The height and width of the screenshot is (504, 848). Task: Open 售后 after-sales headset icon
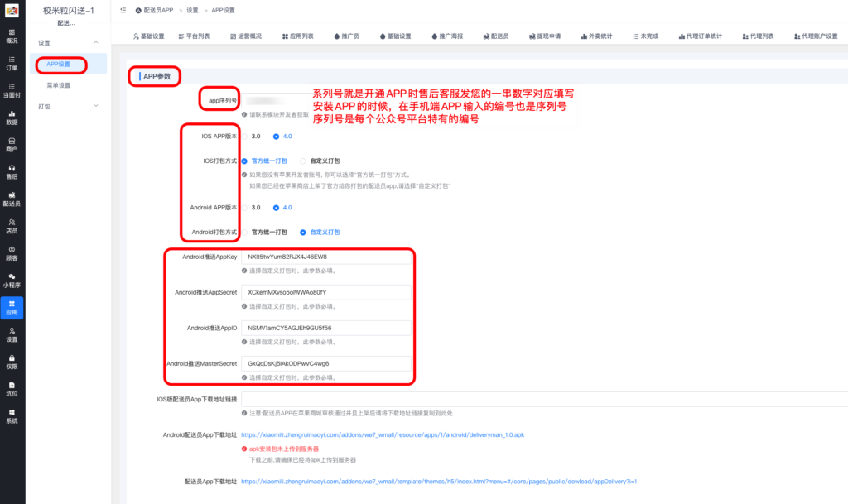pos(12,171)
